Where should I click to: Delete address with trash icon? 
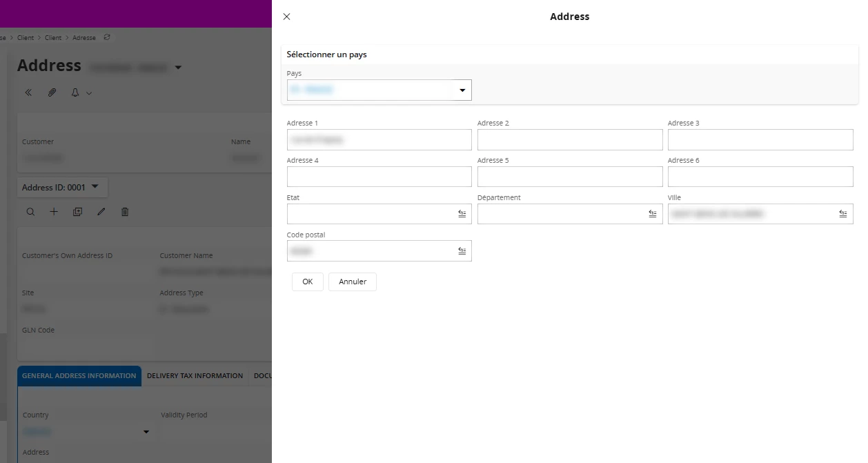125,212
